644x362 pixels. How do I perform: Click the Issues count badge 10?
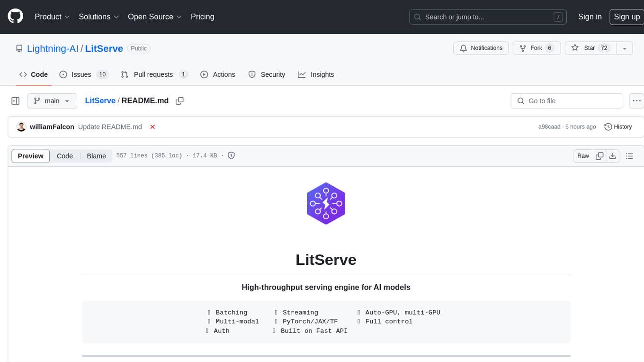point(102,74)
